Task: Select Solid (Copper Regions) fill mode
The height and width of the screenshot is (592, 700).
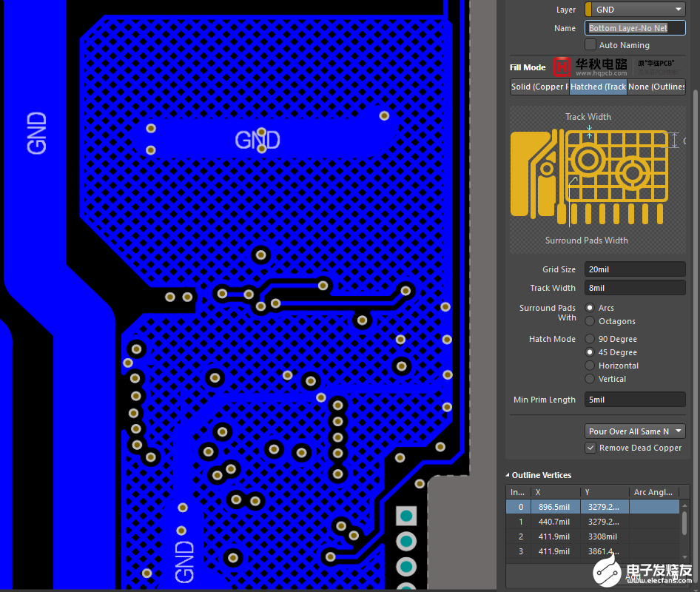Action: tap(539, 87)
